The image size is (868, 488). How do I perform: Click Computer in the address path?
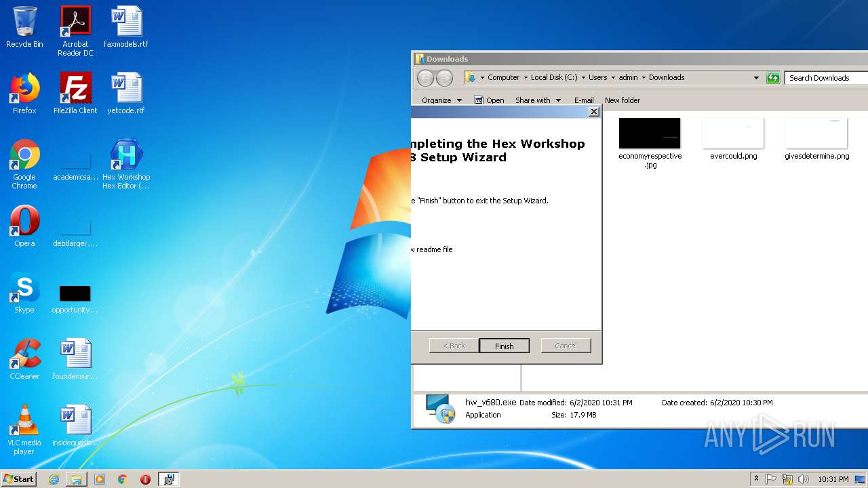pyautogui.click(x=504, y=77)
